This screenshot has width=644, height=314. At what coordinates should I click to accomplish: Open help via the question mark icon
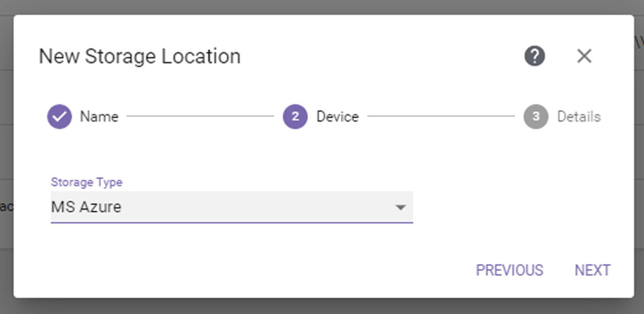(534, 56)
